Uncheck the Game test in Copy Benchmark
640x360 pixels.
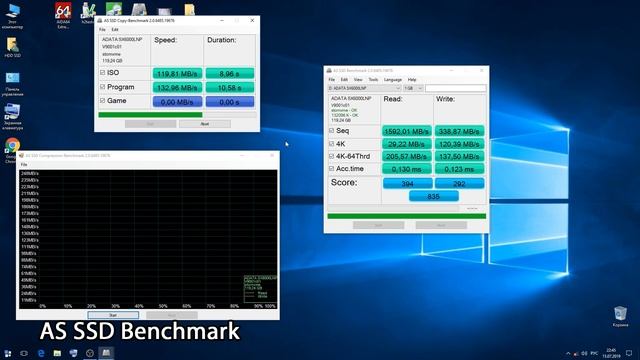[102, 100]
